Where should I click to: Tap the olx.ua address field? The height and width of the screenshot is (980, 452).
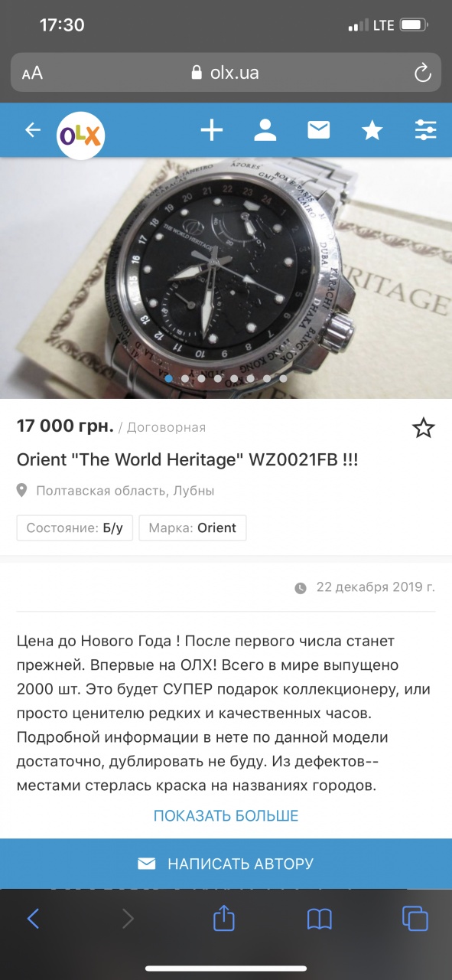click(226, 73)
